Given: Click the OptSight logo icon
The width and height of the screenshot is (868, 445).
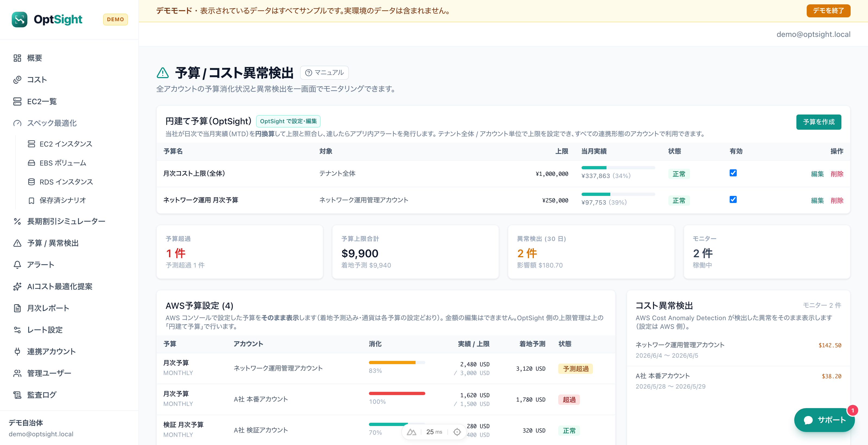Looking at the screenshot, I should tap(19, 20).
